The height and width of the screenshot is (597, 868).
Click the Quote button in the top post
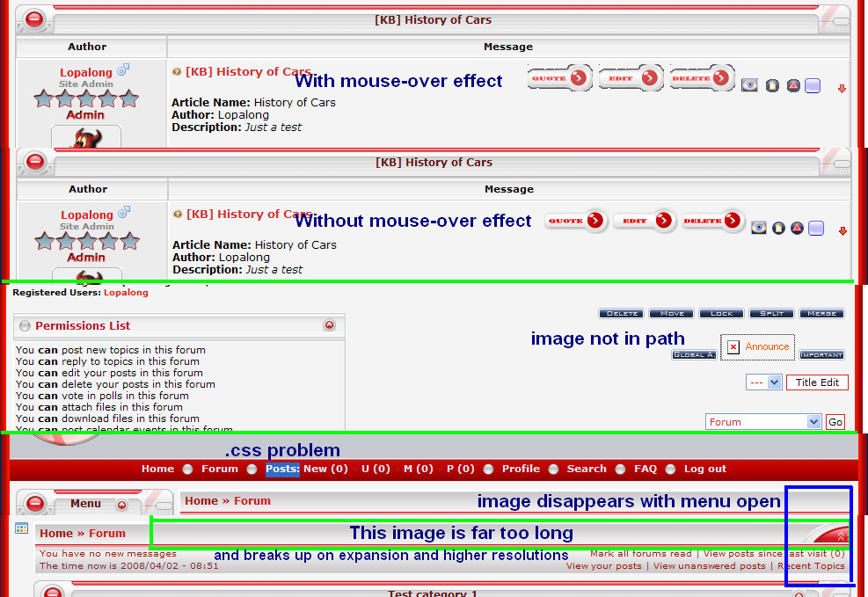pos(560,78)
